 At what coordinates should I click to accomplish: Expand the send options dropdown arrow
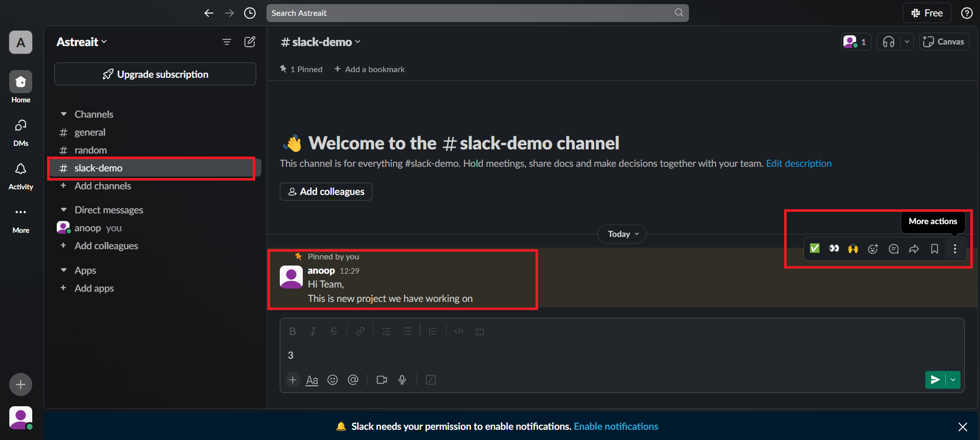pyautogui.click(x=953, y=380)
